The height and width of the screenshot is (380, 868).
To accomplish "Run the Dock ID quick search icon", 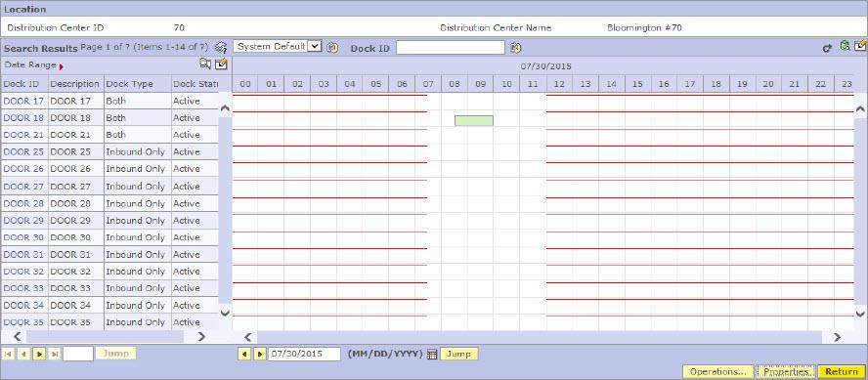I will pyautogui.click(x=516, y=48).
